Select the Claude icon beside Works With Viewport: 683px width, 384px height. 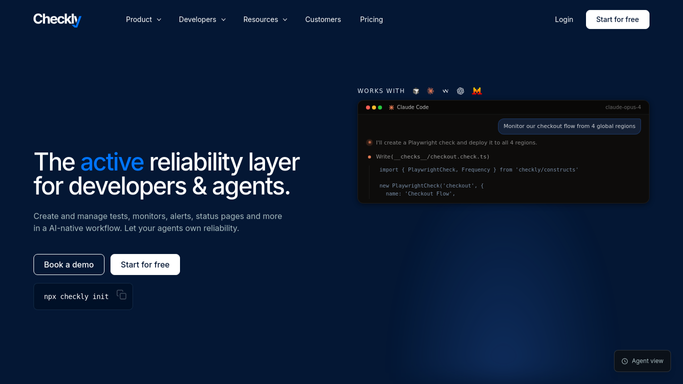coord(430,91)
